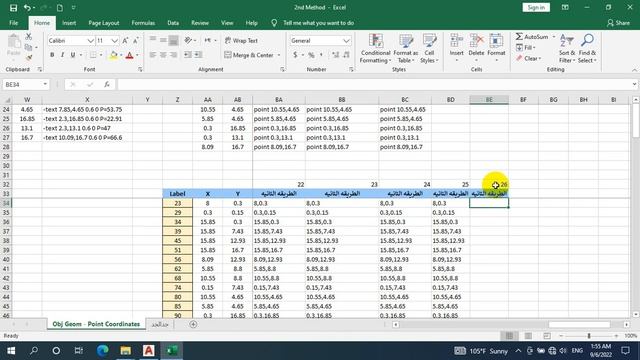Screen dimensions: 640x360
Task: Open Sort & Filter menu
Action: tap(567, 49)
